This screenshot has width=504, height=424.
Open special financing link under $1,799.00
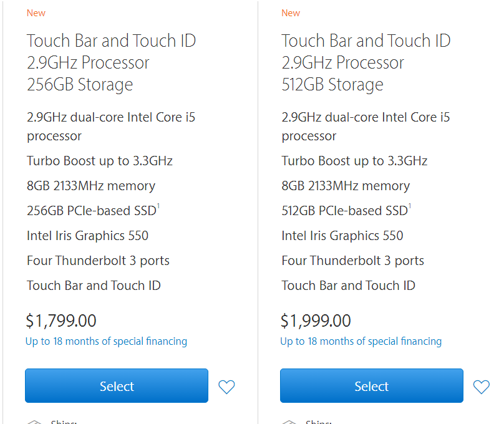pos(106,341)
